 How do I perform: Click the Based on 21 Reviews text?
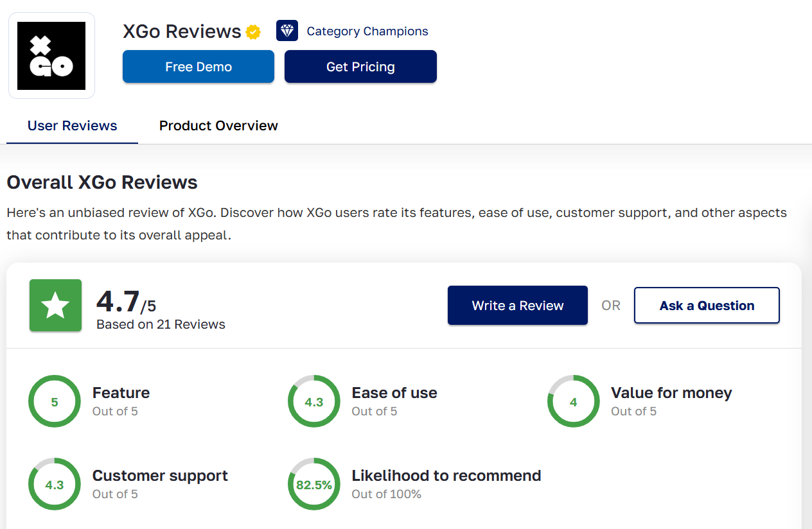point(161,325)
